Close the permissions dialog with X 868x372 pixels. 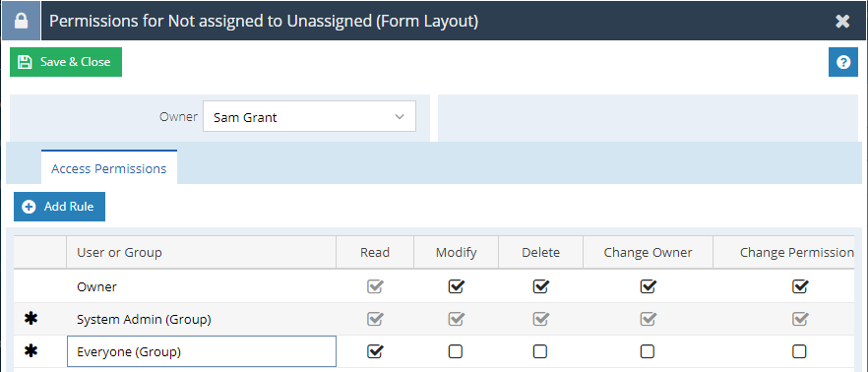click(x=842, y=21)
